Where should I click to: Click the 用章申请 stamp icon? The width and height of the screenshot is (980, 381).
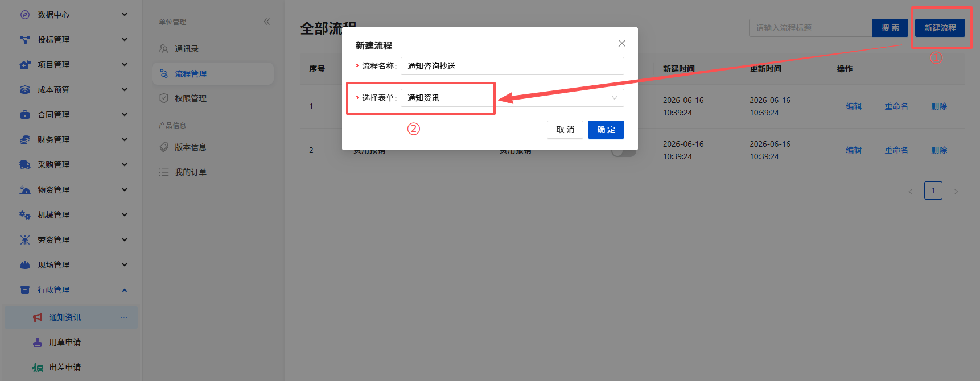coord(38,342)
